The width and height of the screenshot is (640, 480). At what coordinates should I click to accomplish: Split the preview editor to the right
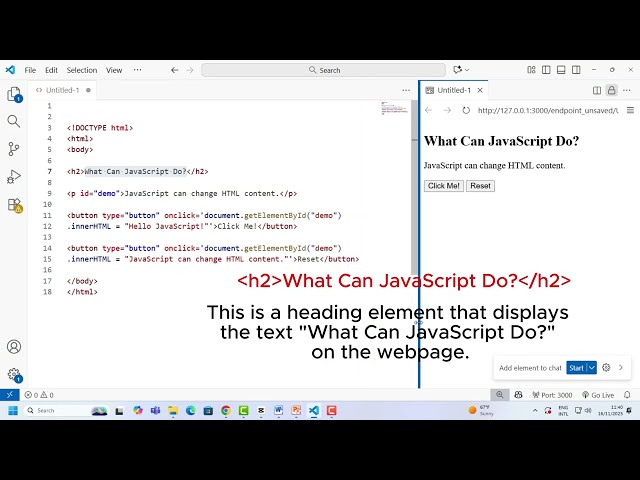coord(597,90)
